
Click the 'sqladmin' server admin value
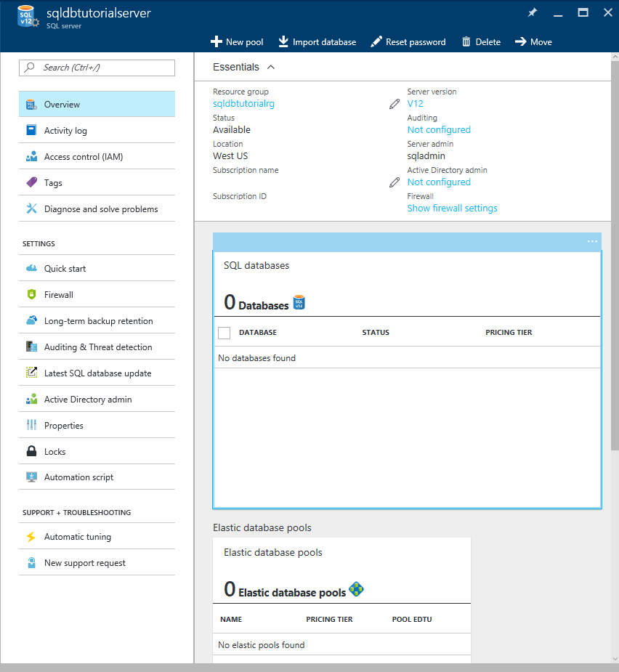426,156
